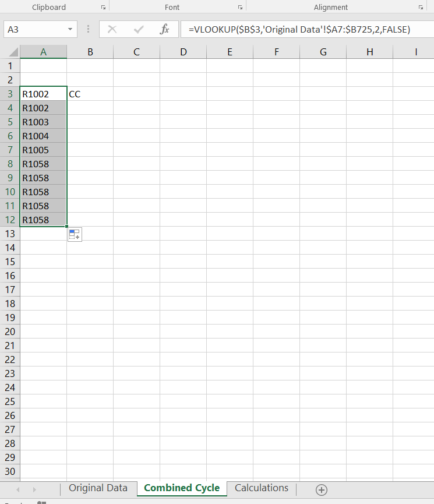Select column G header
434x504 pixels.
point(323,52)
